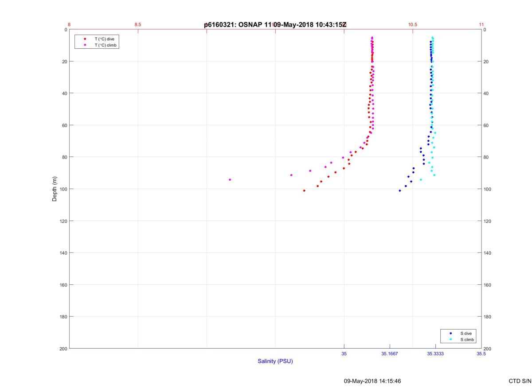532x392 pixels.
Task: Click the 'Depth (m)' axis label
Action: point(55,189)
